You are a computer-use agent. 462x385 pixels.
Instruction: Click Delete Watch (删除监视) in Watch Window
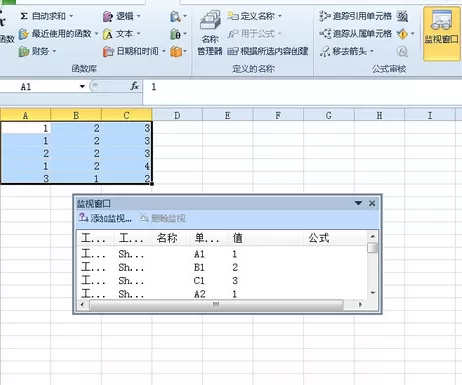(x=163, y=218)
